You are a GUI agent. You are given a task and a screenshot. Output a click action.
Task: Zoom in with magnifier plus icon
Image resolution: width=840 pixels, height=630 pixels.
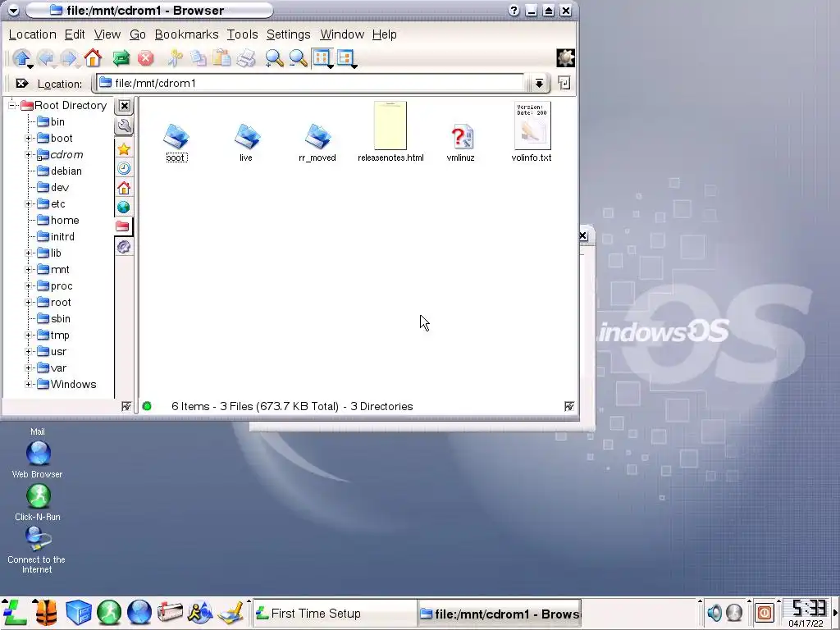pos(274,58)
